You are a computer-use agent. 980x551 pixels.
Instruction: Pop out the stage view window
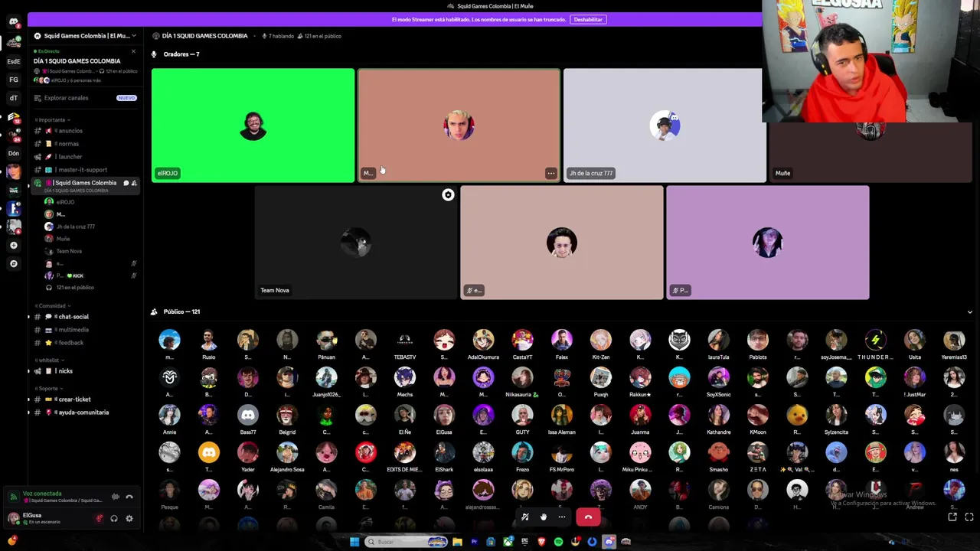tap(952, 517)
